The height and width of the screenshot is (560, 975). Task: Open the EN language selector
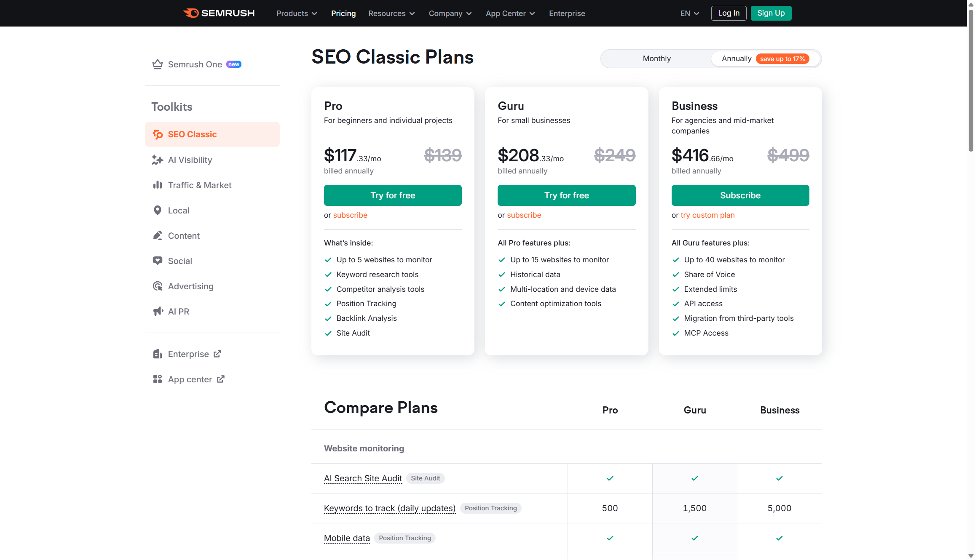tap(688, 13)
